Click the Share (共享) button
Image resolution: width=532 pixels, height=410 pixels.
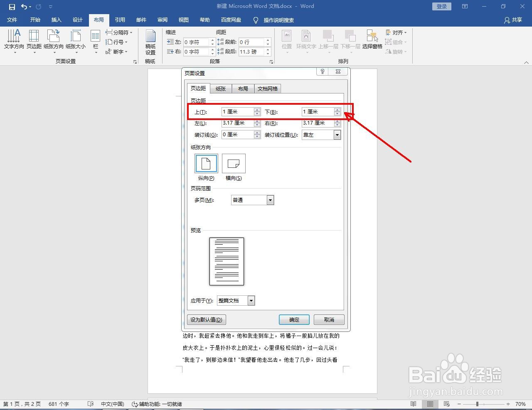513,20
